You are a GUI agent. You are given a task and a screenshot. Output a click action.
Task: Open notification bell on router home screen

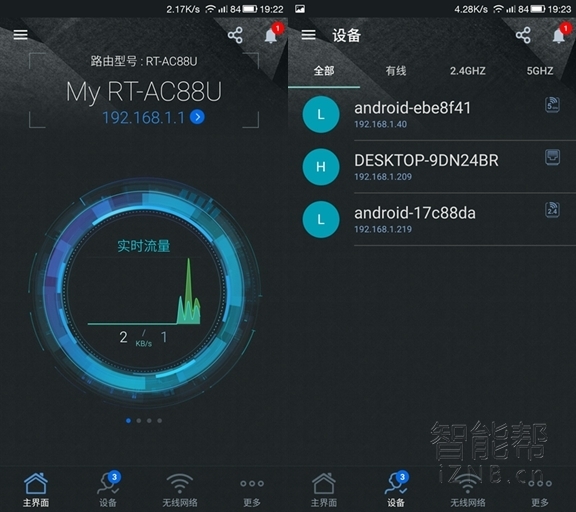(271, 36)
